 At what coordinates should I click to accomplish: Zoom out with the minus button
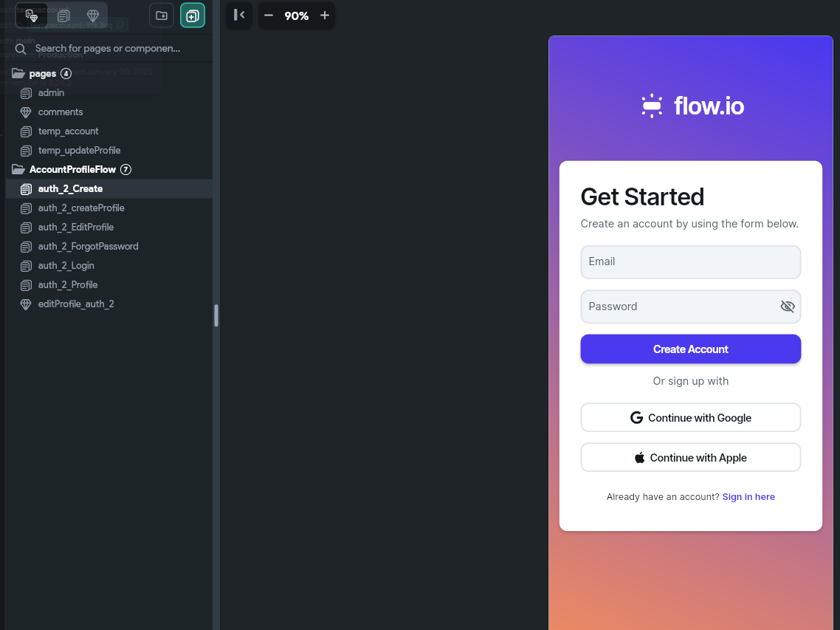269,16
